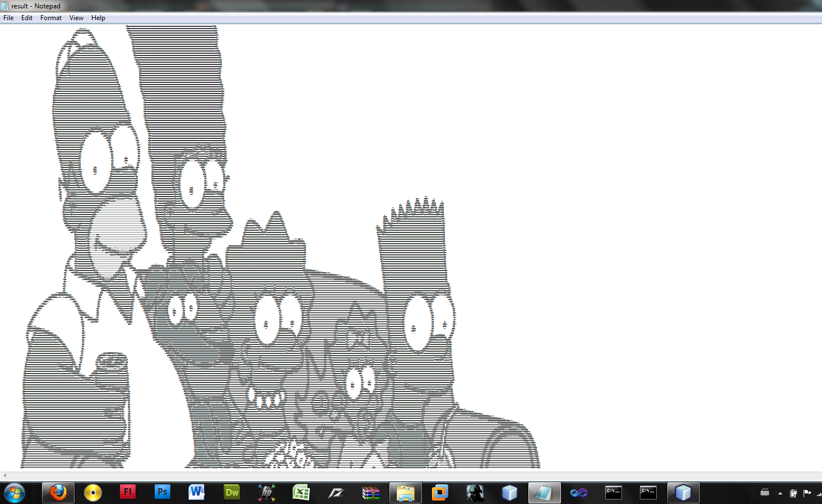
Task: Open the Visual Studio infinity icon
Action: click(x=579, y=493)
